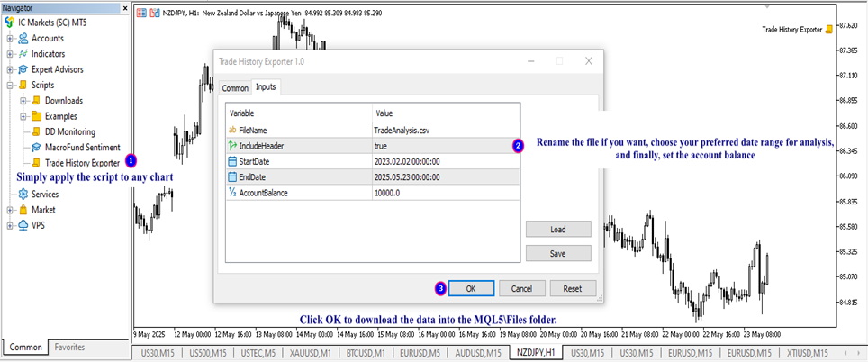
Task: Click the Load button
Action: [558, 229]
